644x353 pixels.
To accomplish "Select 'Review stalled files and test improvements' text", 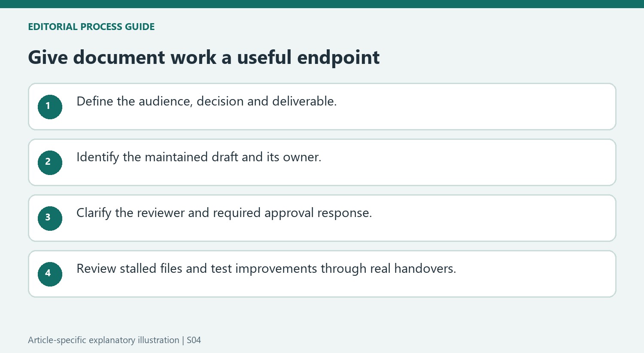I will click(x=197, y=269).
